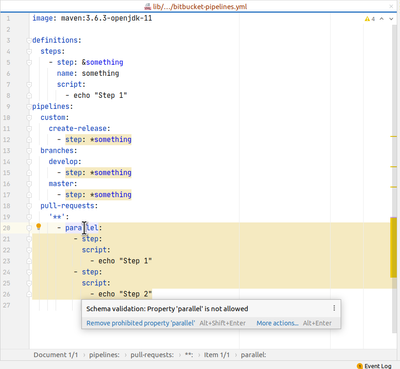Fold the branches section
The width and height of the screenshot is (400, 369).
click(x=29, y=151)
